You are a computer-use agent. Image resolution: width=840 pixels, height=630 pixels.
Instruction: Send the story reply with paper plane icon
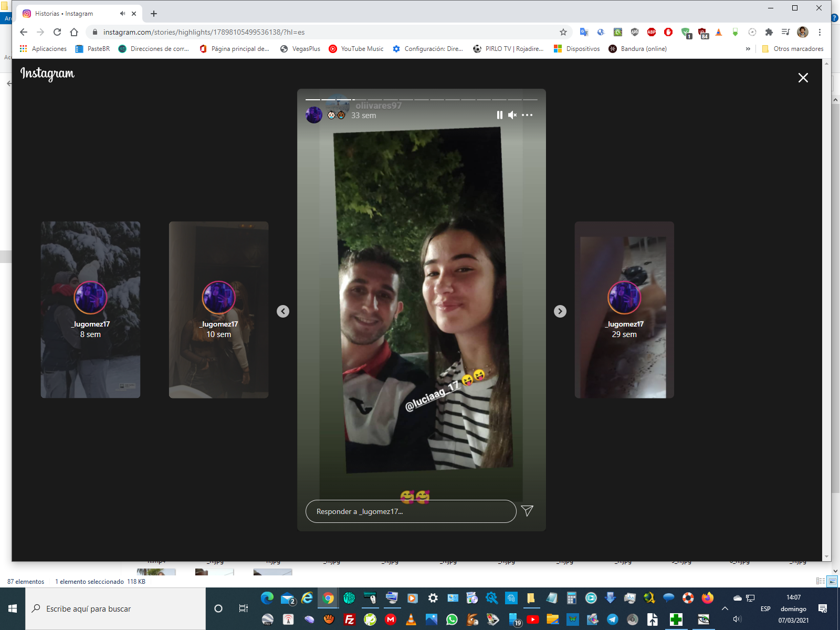tap(527, 511)
